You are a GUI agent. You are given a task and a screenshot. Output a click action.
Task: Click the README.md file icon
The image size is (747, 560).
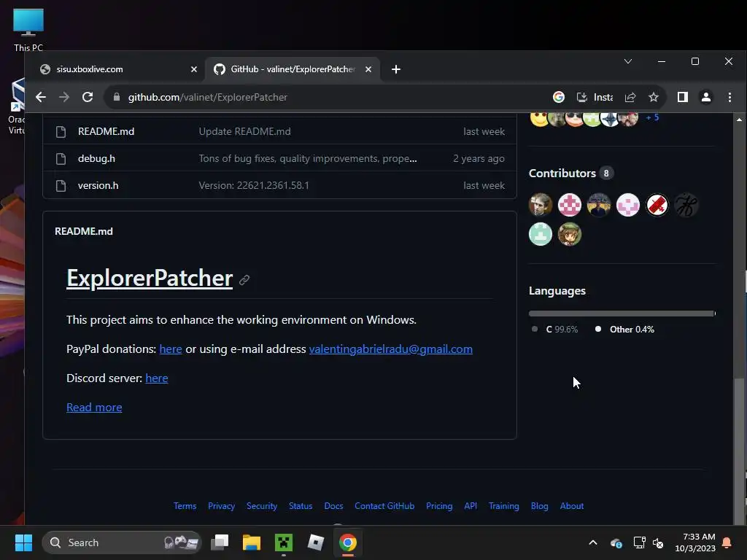tap(61, 131)
